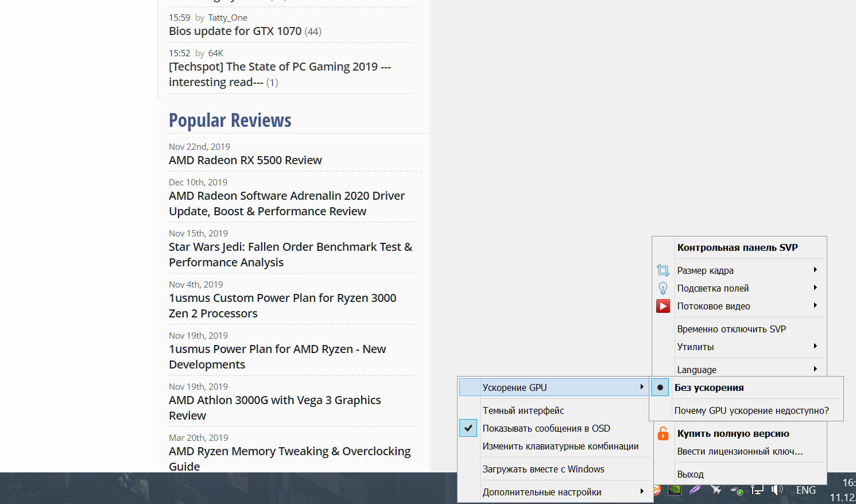856x504 pixels.
Task: Click the orange unlock icon for full version
Action: click(663, 433)
